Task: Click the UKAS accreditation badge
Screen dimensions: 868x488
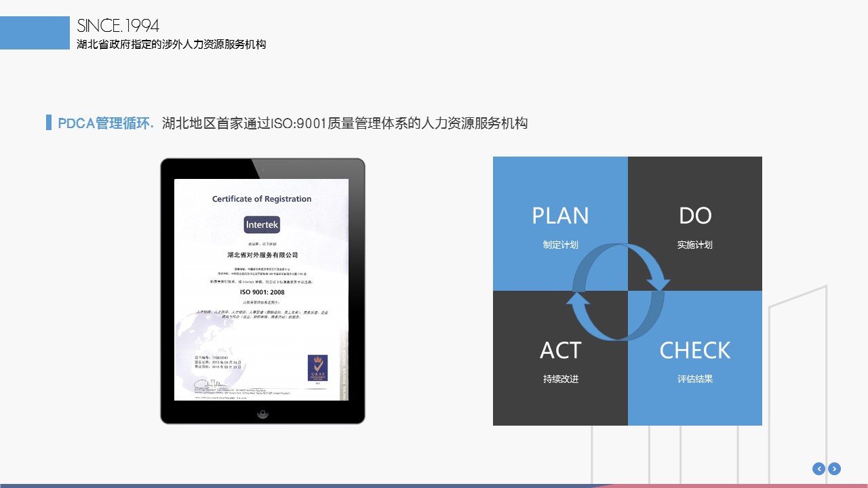Action: [317, 370]
